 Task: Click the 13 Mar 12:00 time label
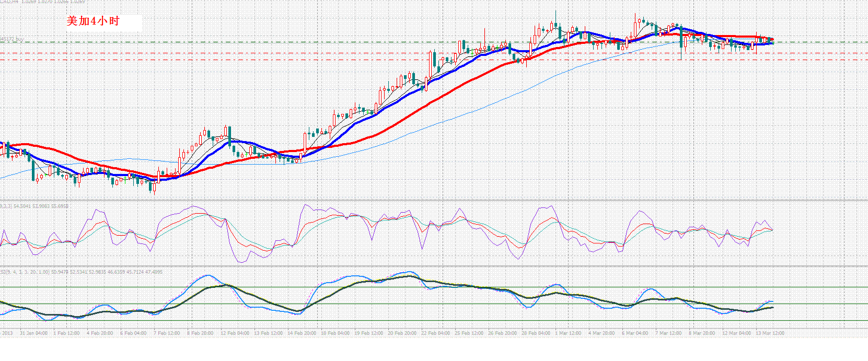(x=770, y=333)
